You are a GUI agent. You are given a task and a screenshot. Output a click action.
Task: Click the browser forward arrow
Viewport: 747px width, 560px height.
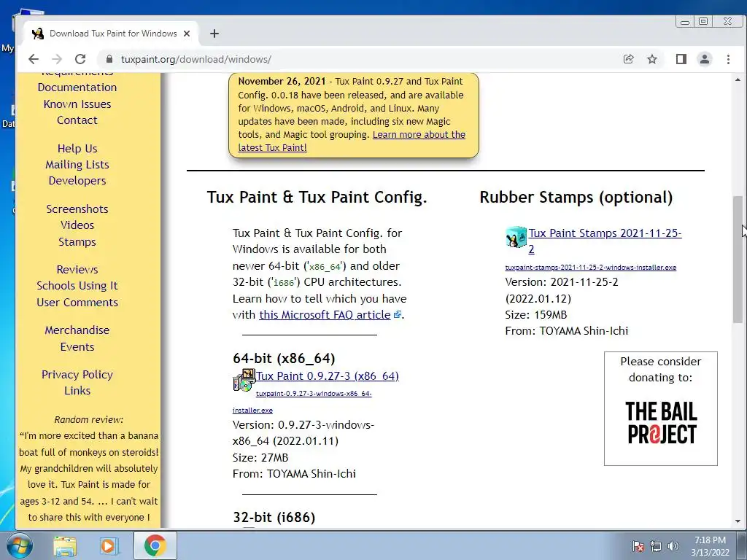57,59
